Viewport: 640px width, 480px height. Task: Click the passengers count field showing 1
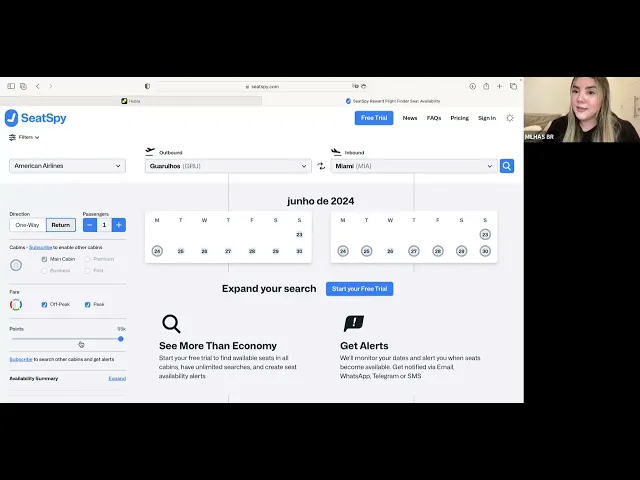click(104, 225)
